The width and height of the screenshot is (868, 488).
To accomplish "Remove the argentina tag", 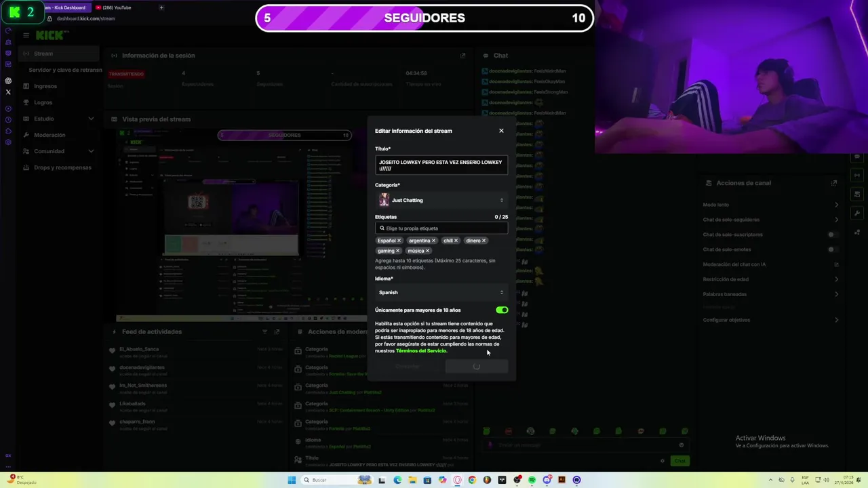I will tap(434, 241).
